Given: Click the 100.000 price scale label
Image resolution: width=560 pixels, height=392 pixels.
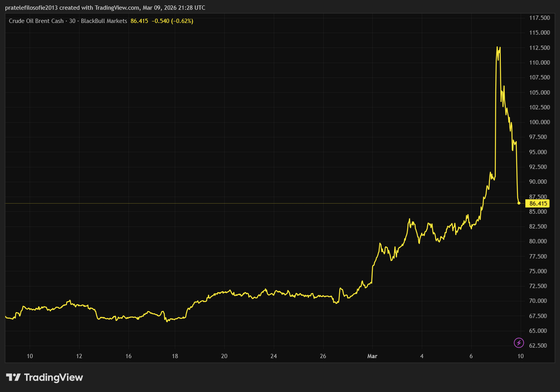Looking at the screenshot, I should tap(539, 122).
